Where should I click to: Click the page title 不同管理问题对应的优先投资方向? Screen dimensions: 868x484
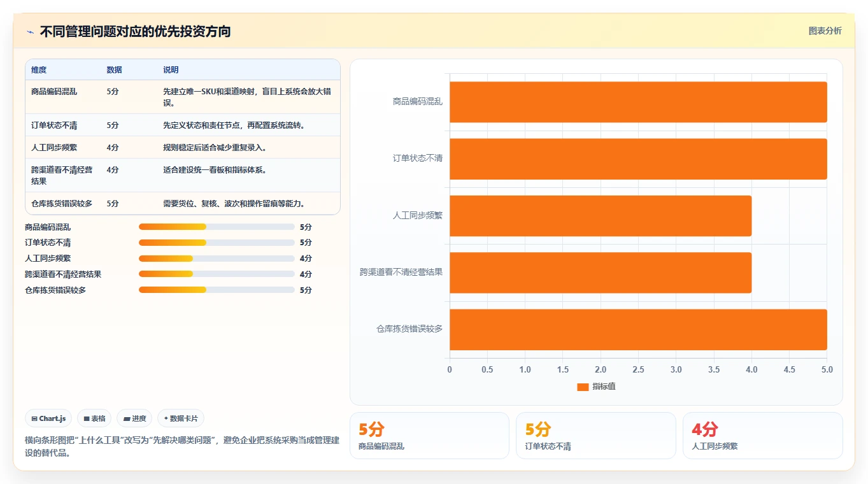(135, 31)
